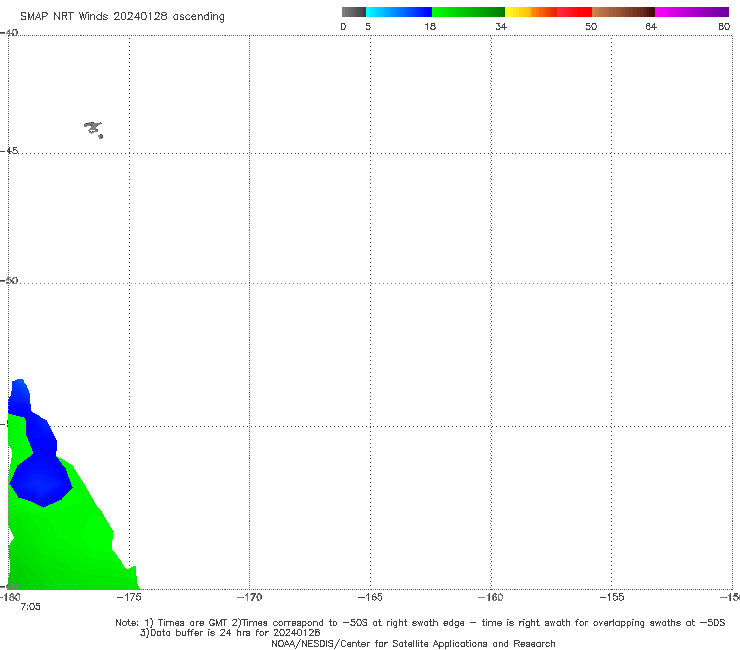Click the color bar label '34'
Screen dimensions: 740x650
[x=501, y=27]
